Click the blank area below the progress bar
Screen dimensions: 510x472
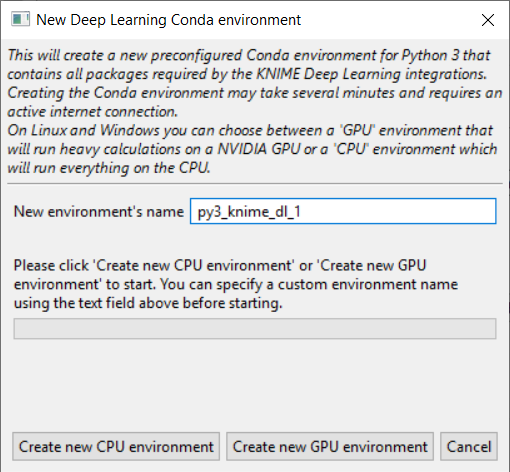point(255,383)
